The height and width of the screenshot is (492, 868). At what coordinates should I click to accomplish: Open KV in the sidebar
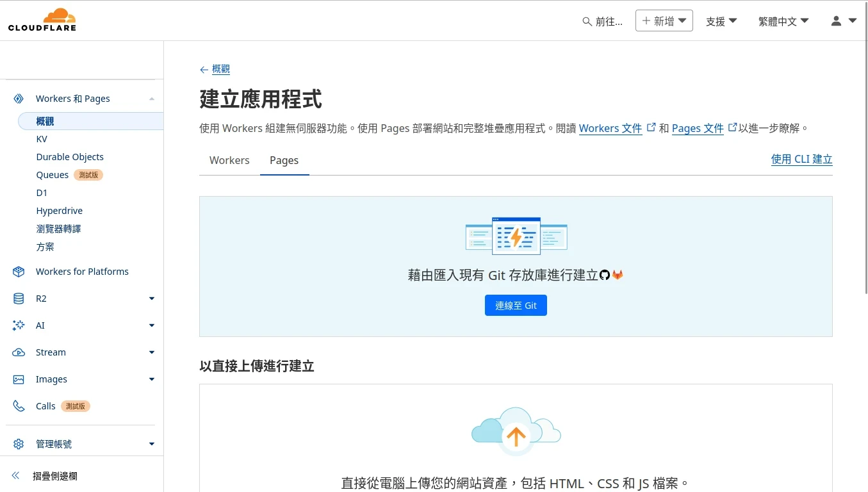click(42, 139)
